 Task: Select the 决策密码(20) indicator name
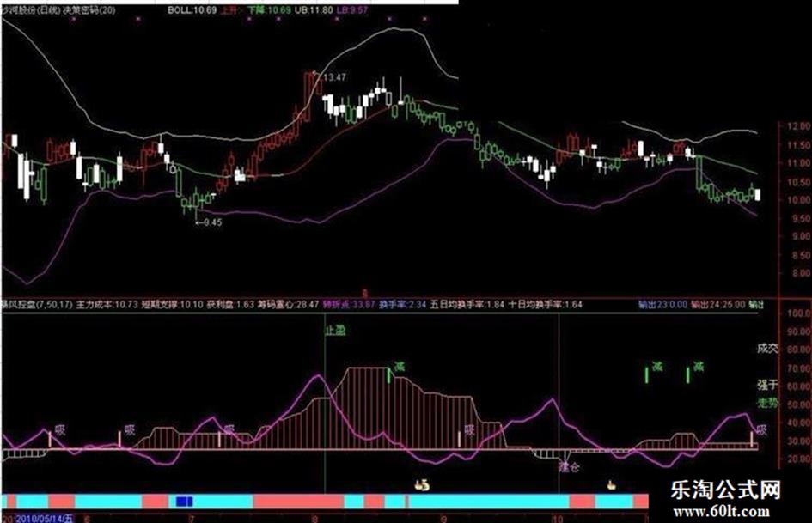(89, 9)
